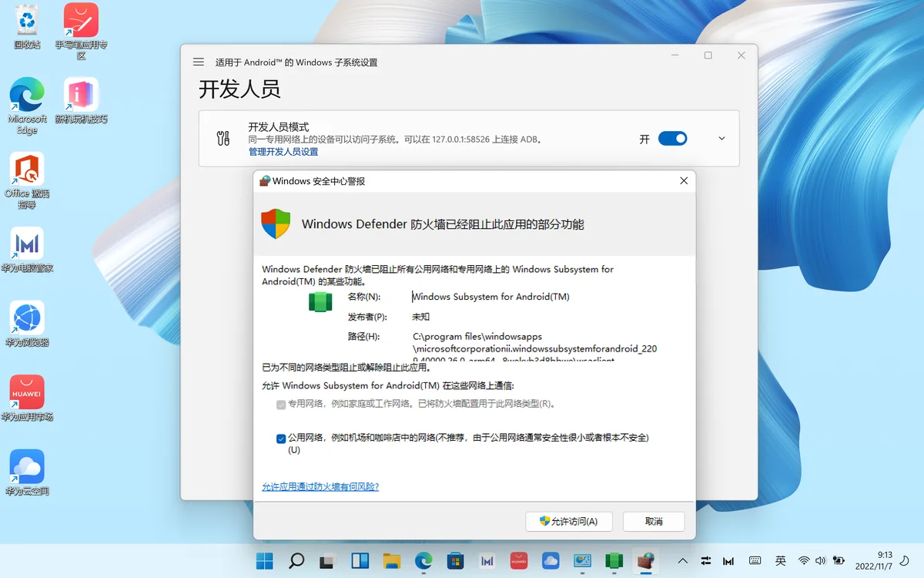Open 华为电脑管家 desktop shortcut
924x578 pixels.
pos(27,250)
